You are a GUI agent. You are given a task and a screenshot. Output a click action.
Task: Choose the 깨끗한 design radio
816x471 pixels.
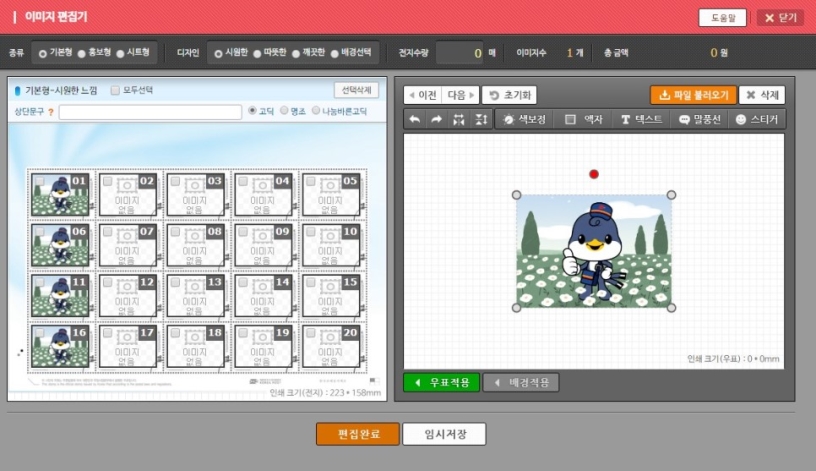click(296, 54)
